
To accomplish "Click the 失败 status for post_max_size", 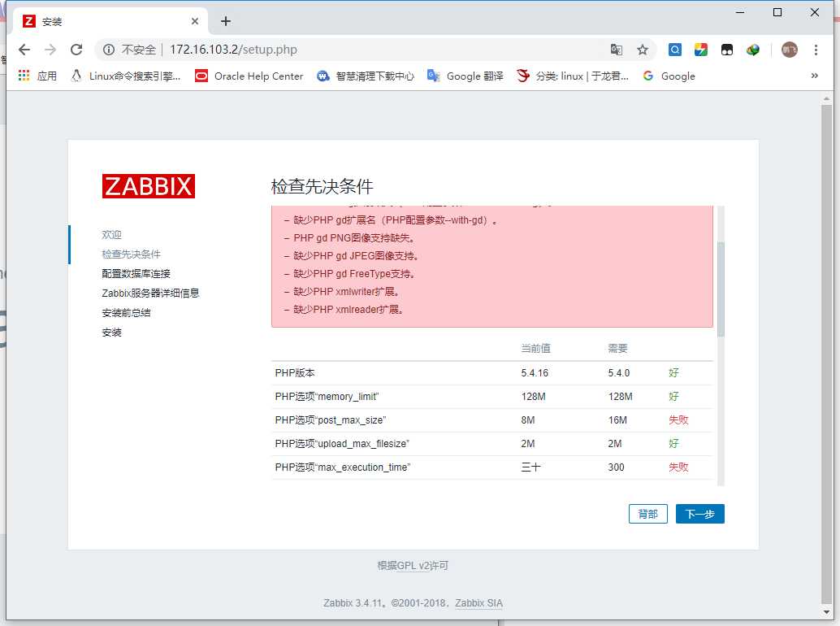I will (x=678, y=420).
